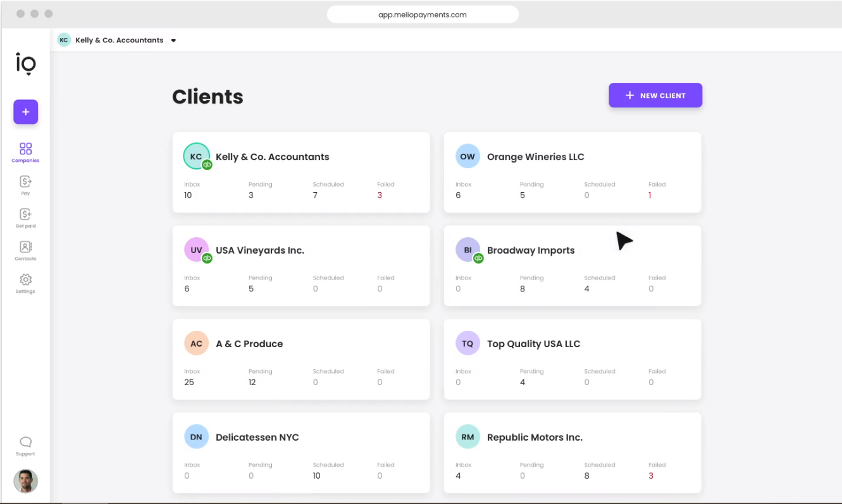Open the Companies section
Image resolution: width=842 pixels, height=504 pixels.
(x=25, y=152)
